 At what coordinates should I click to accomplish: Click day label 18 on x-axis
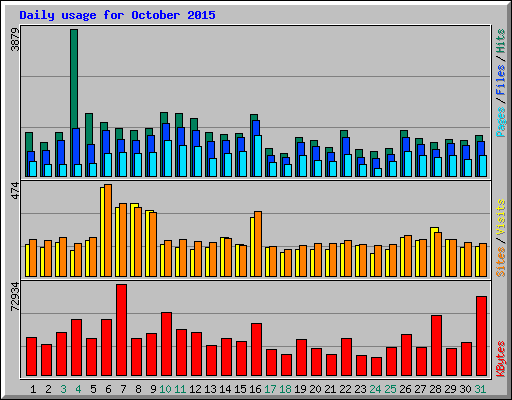(285, 389)
